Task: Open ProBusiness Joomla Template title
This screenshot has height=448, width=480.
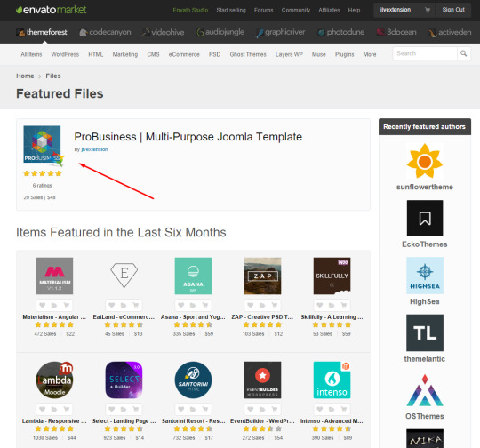Action: click(188, 137)
